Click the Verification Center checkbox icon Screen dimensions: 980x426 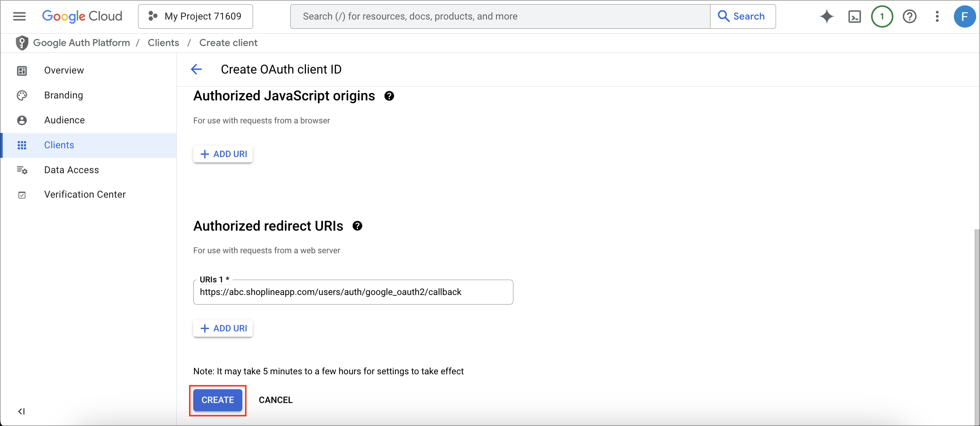(22, 195)
